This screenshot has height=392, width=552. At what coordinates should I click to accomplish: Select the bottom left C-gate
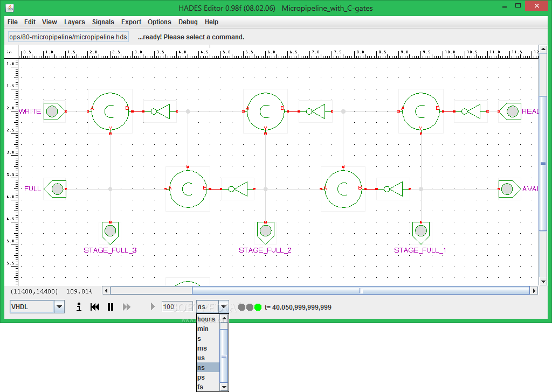coord(188,189)
